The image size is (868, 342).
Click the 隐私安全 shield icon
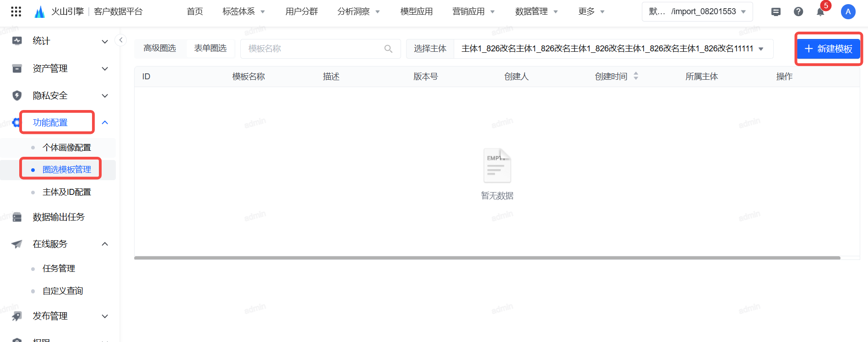point(17,95)
